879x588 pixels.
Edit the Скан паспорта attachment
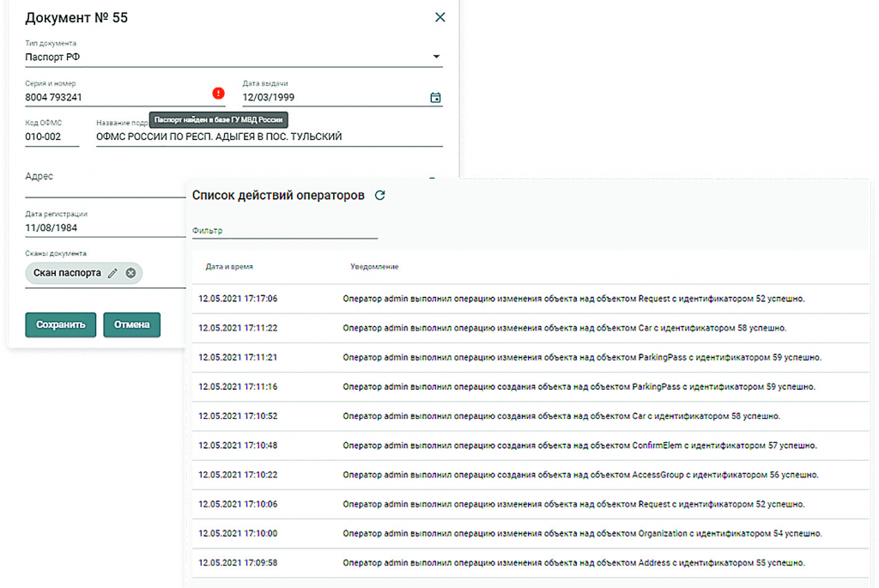(x=112, y=273)
